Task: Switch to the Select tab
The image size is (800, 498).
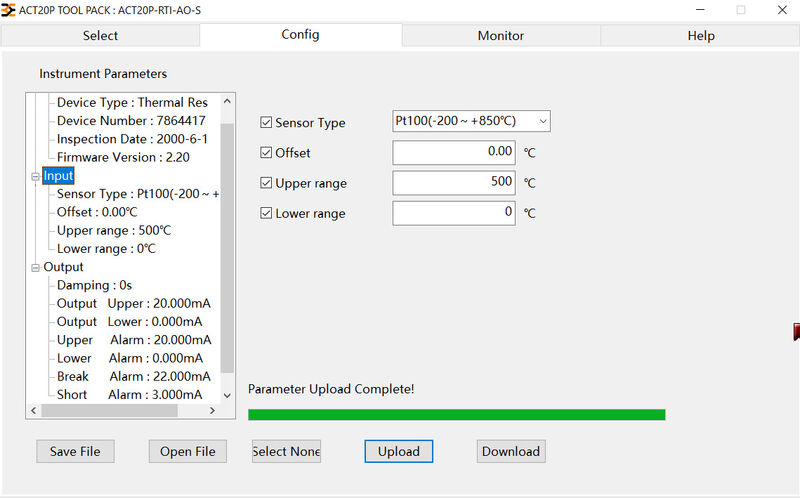Action: (100, 36)
